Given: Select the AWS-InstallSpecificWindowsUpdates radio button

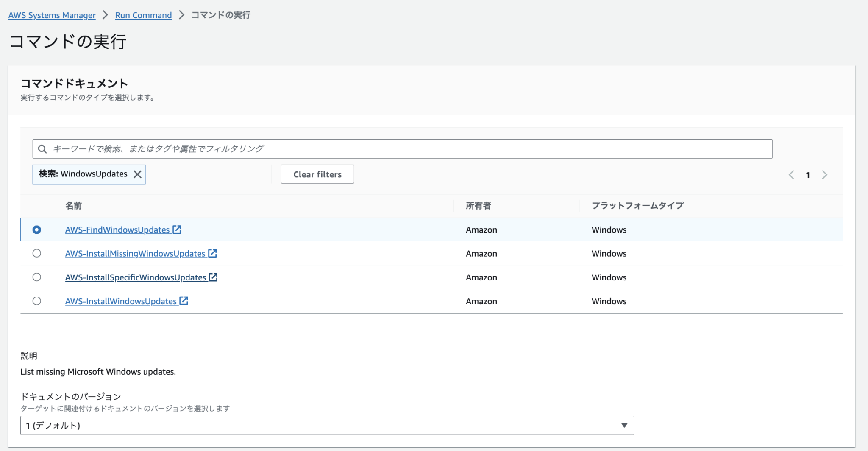Looking at the screenshot, I should [x=37, y=277].
